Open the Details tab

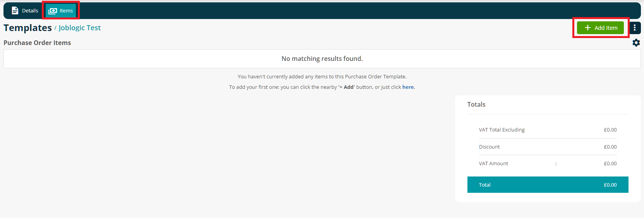pyautogui.click(x=25, y=10)
